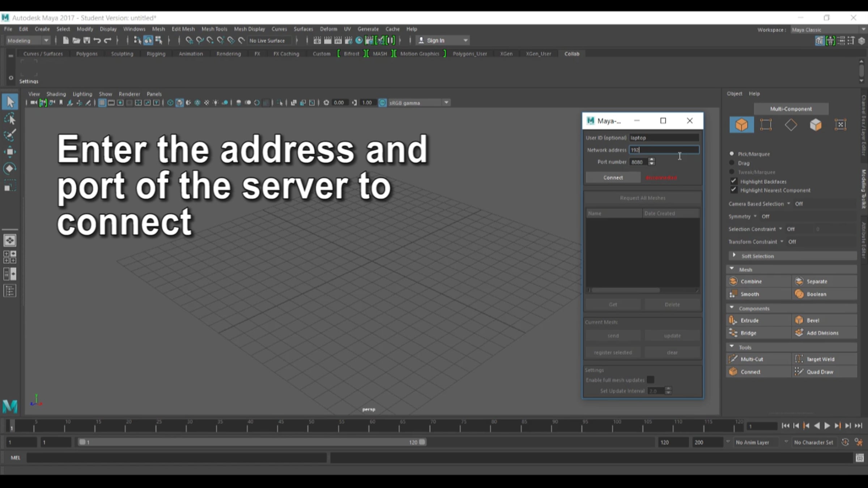Activate the Lasso Select tool
This screenshot has width=868, height=488.
click(10, 119)
